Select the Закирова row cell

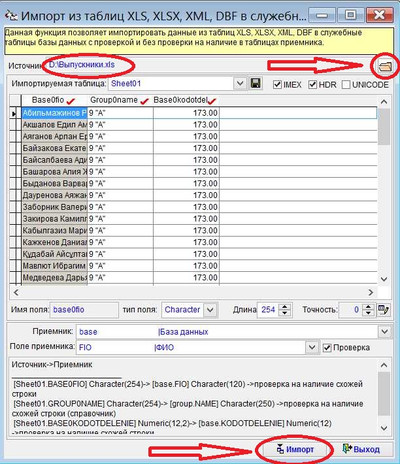pos(54,219)
